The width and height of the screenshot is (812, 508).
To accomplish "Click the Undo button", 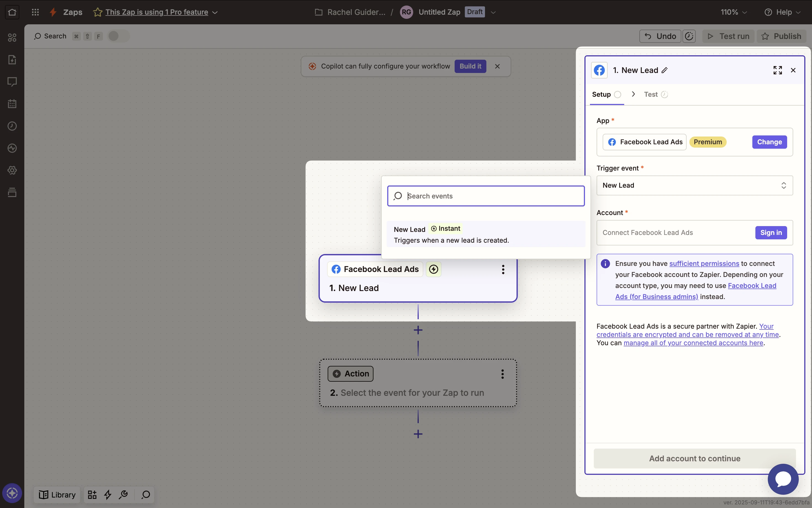I will coord(660,36).
